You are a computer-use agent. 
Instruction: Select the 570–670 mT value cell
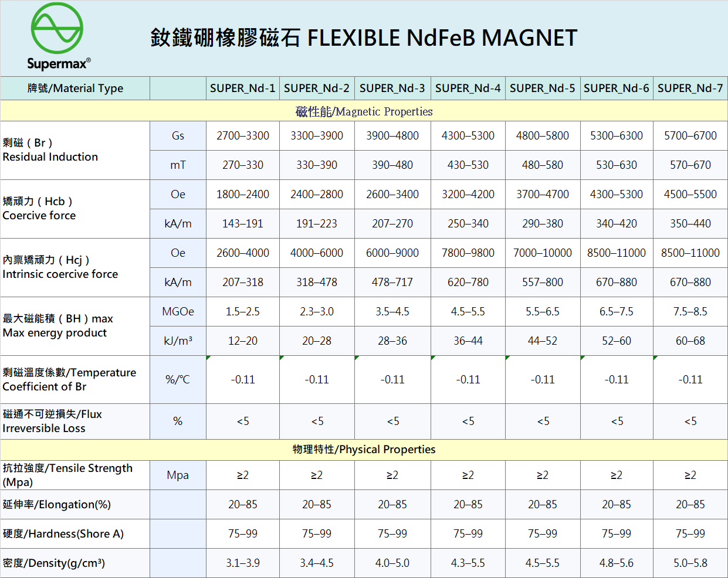690,165
